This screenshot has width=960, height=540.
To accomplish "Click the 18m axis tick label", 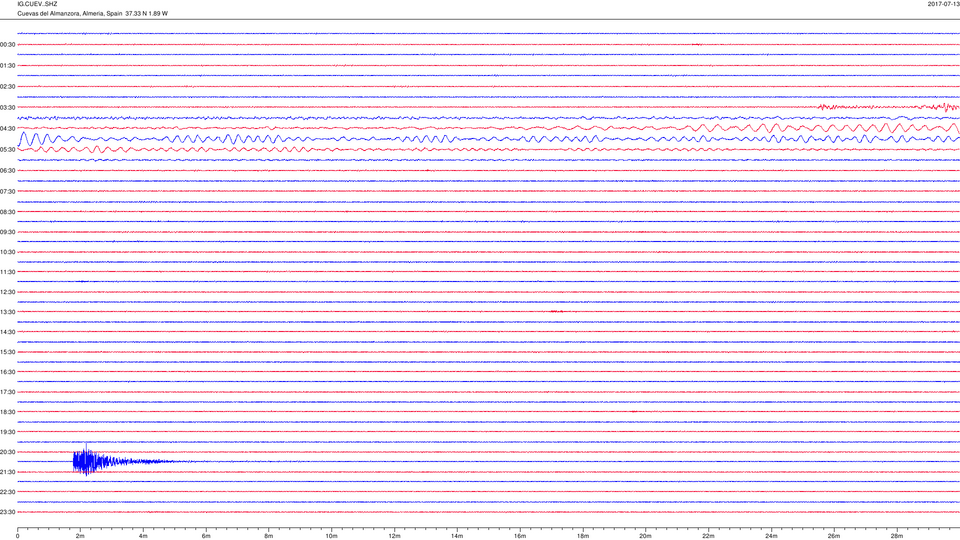I will (583, 536).
